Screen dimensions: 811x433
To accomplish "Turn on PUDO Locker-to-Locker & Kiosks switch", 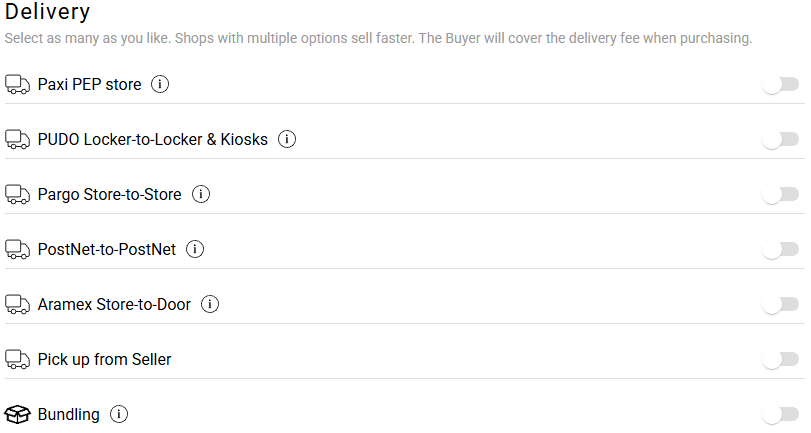I will pyautogui.click(x=781, y=139).
